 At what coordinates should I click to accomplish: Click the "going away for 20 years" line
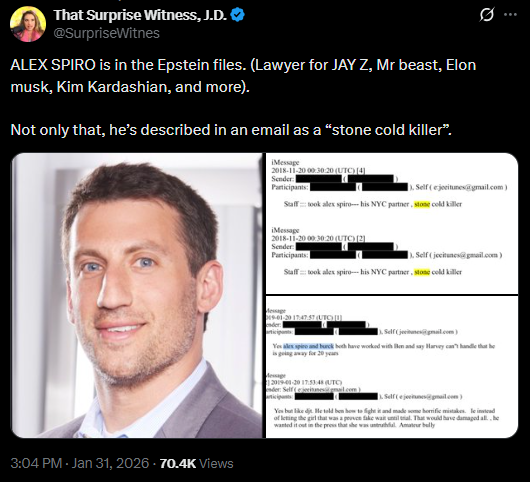(x=306, y=353)
